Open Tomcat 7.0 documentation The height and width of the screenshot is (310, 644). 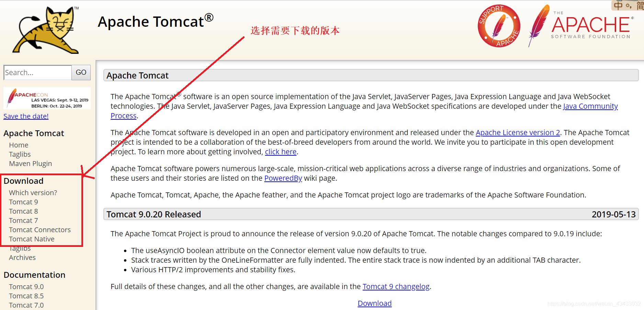[26, 305]
